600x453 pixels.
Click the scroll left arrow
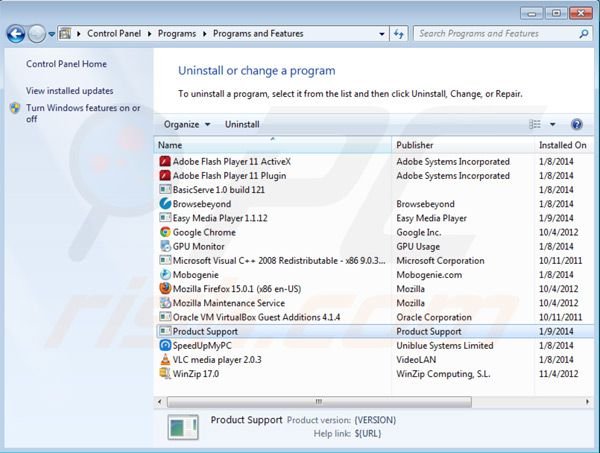click(x=160, y=402)
